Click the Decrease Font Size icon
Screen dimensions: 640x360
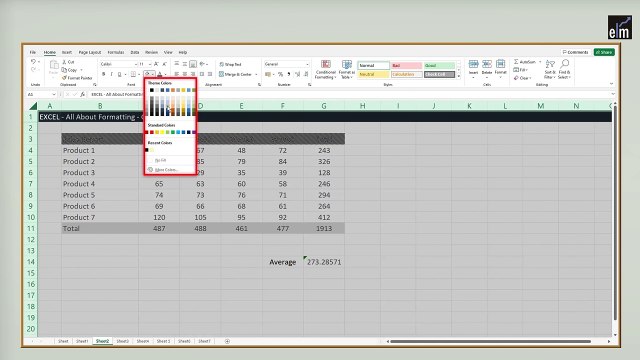coord(164,64)
